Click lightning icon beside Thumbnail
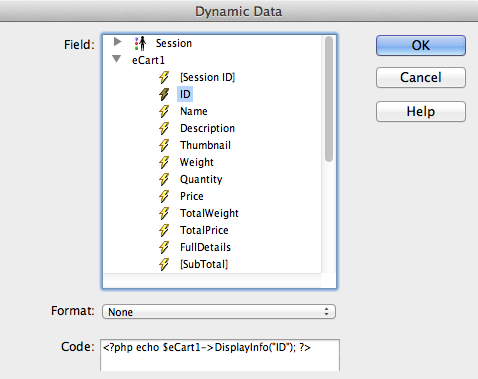 coord(164,145)
